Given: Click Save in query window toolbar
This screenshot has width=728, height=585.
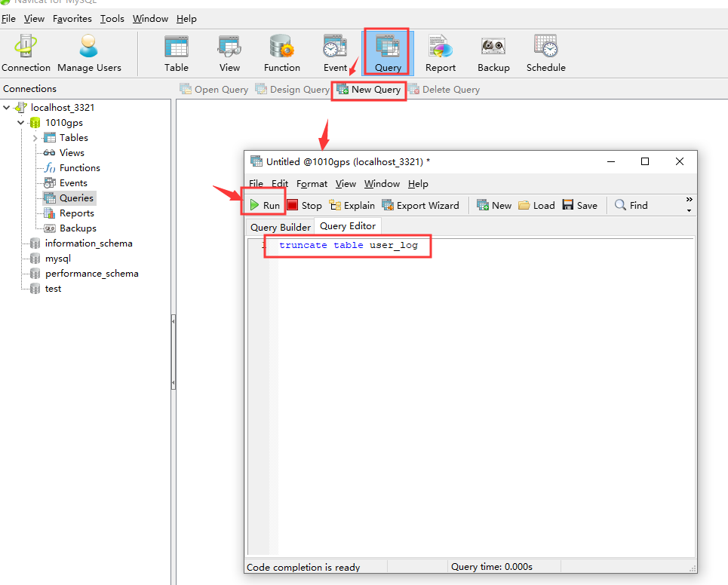Looking at the screenshot, I should [x=580, y=205].
